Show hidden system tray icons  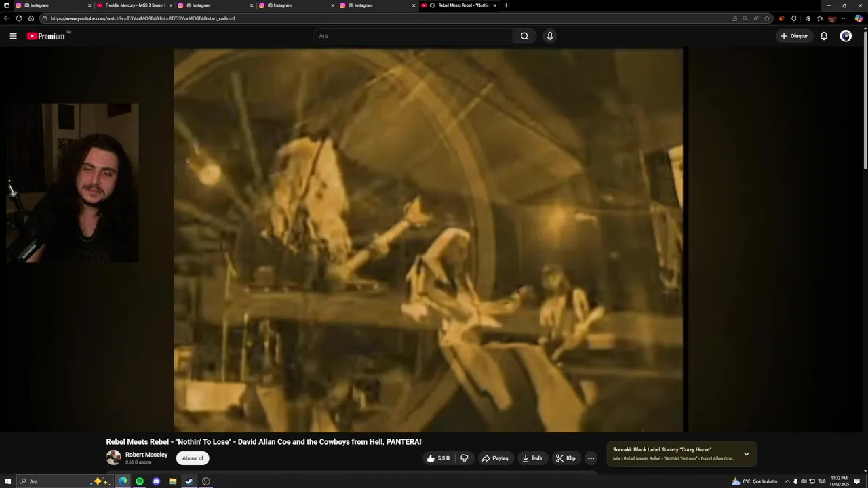[787, 481]
